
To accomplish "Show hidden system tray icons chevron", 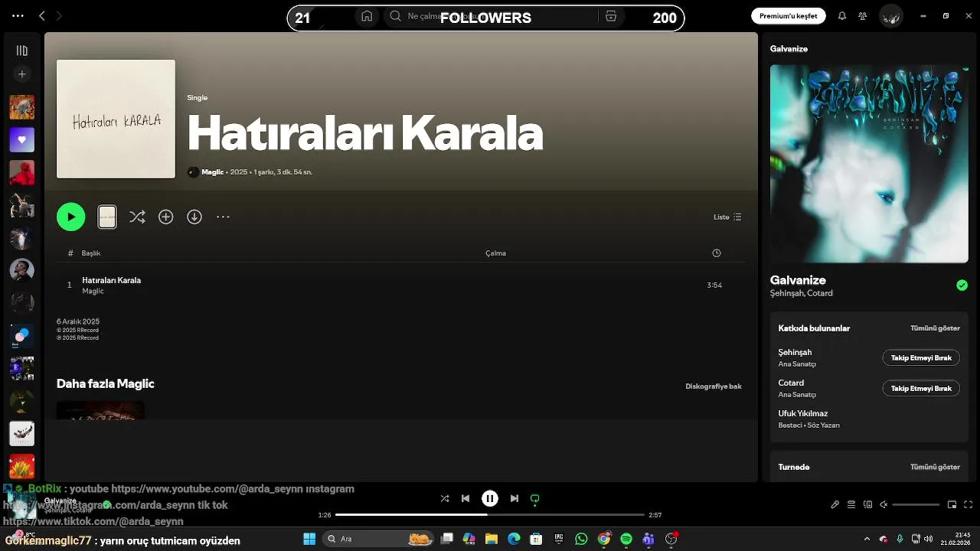I will 867,539.
